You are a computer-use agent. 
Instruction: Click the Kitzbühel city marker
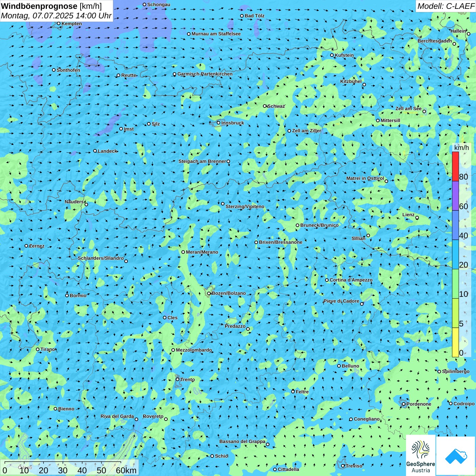(x=364, y=85)
